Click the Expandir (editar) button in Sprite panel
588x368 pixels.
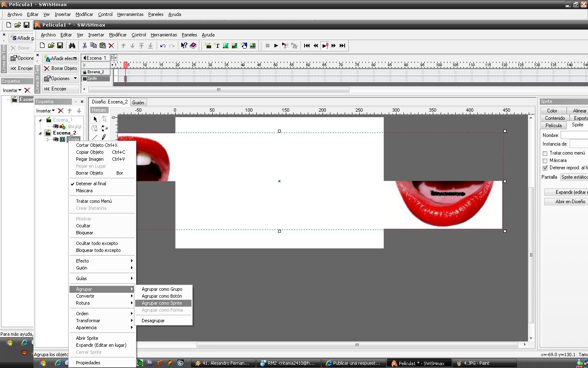(x=567, y=192)
